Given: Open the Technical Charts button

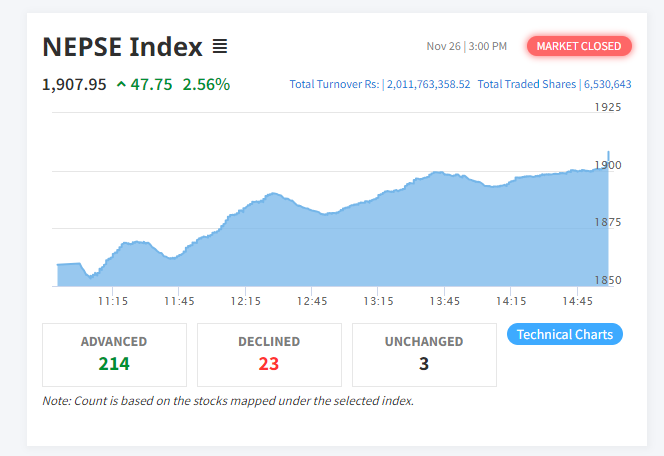Looking at the screenshot, I should [x=565, y=334].
